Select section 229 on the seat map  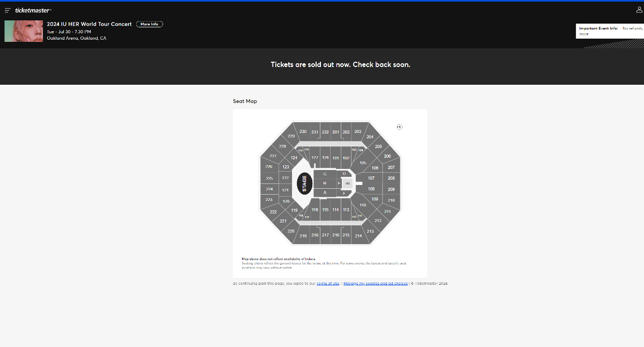[291, 136]
